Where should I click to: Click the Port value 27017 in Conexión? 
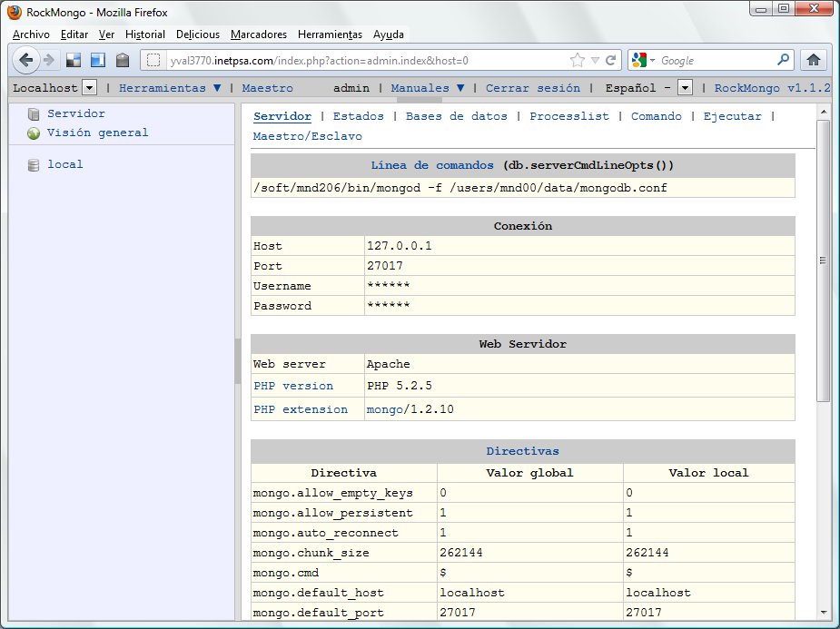point(385,266)
